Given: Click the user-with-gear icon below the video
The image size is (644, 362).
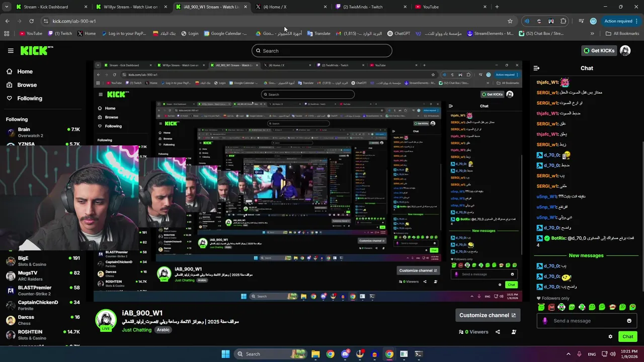Looking at the screenshot, I should pyautogui.click(x=514, y=332).
